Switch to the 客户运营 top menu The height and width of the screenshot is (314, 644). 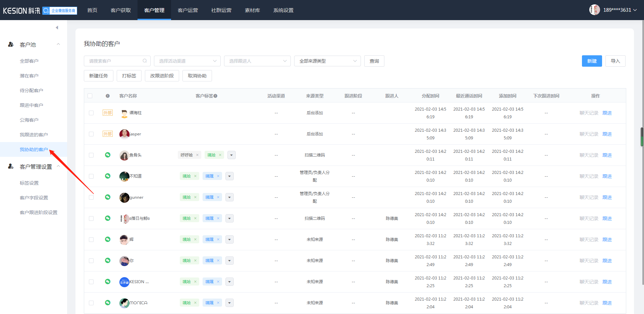click(187, 10)
